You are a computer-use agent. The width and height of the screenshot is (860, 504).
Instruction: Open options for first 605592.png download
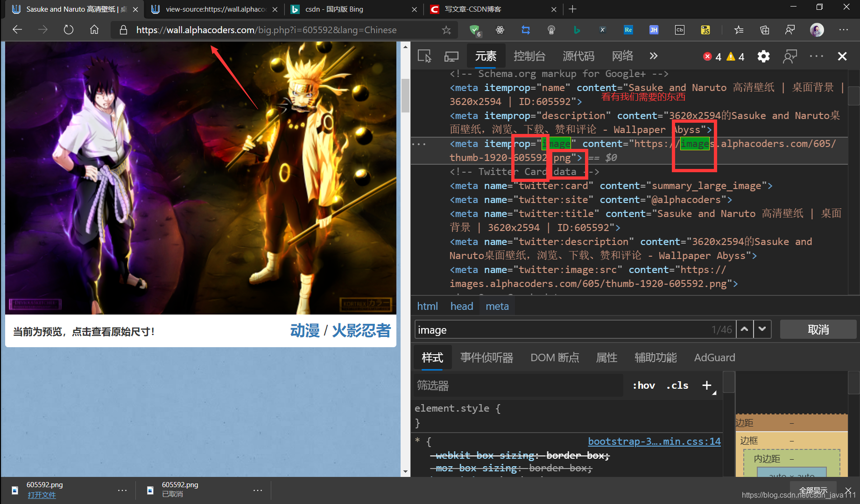122,490
